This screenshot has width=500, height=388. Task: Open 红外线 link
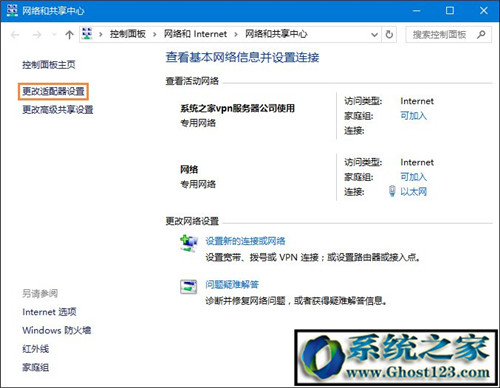point(36,349)
